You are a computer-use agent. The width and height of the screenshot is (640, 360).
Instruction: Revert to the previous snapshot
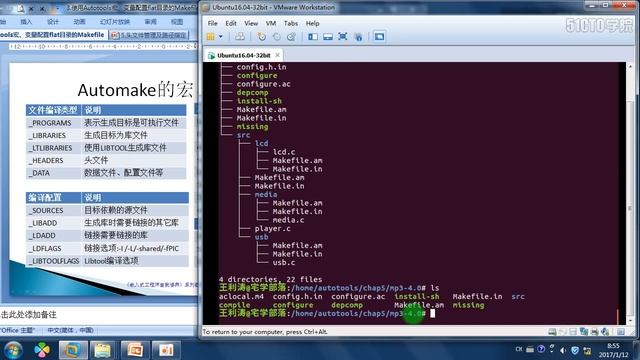coord(276,37)
